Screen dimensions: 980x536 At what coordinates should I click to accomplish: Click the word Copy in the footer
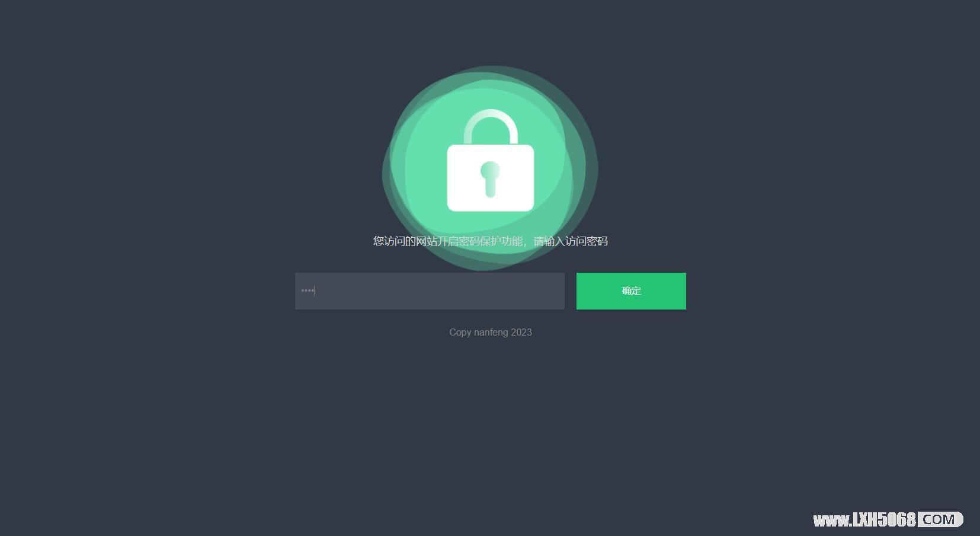[460, 332]
